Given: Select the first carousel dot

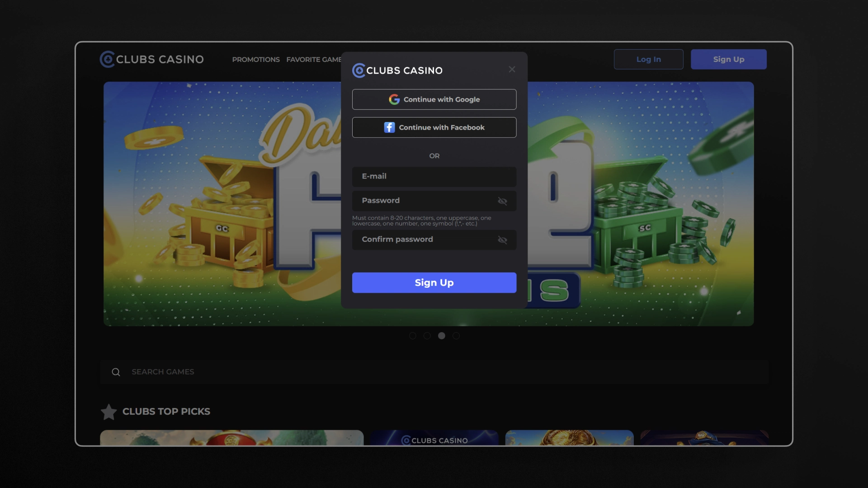Looking at the screenshot, I should (413, 336).
